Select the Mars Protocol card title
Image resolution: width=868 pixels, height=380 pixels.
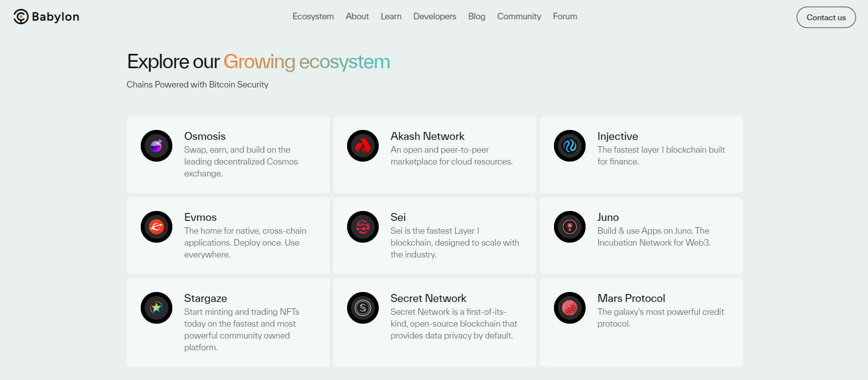point(631,298)
